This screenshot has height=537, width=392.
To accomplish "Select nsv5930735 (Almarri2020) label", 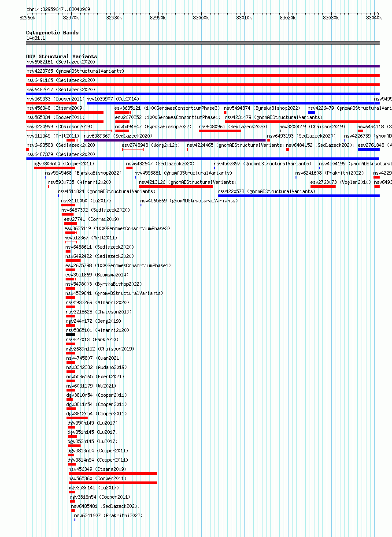I will click(x=79, y=182).
